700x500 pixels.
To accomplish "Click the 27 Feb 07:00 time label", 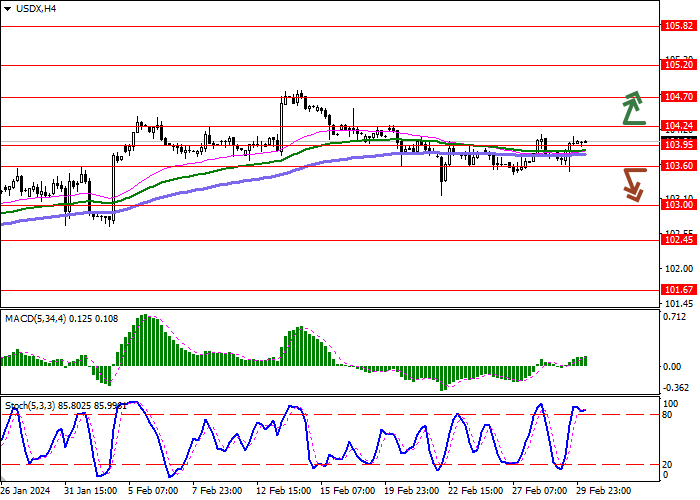I will [x=541, y=491].
